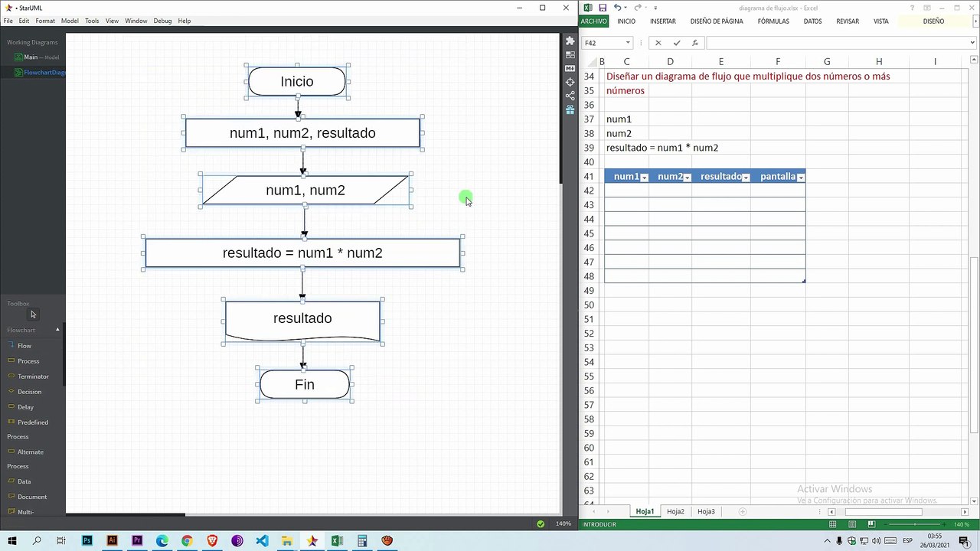Click the crosshair navigator icon in StarUML
This screenshot has width=980, height=551.
point(570,82)
